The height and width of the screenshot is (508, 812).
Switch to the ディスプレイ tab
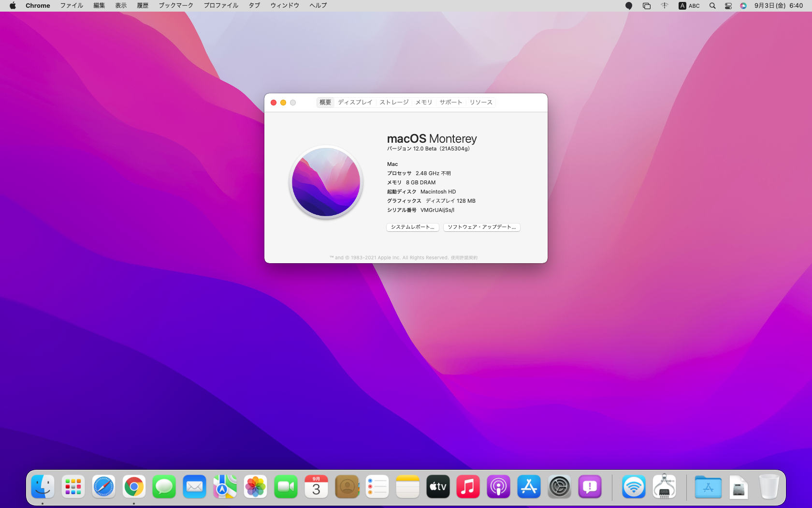click(355, 102)
